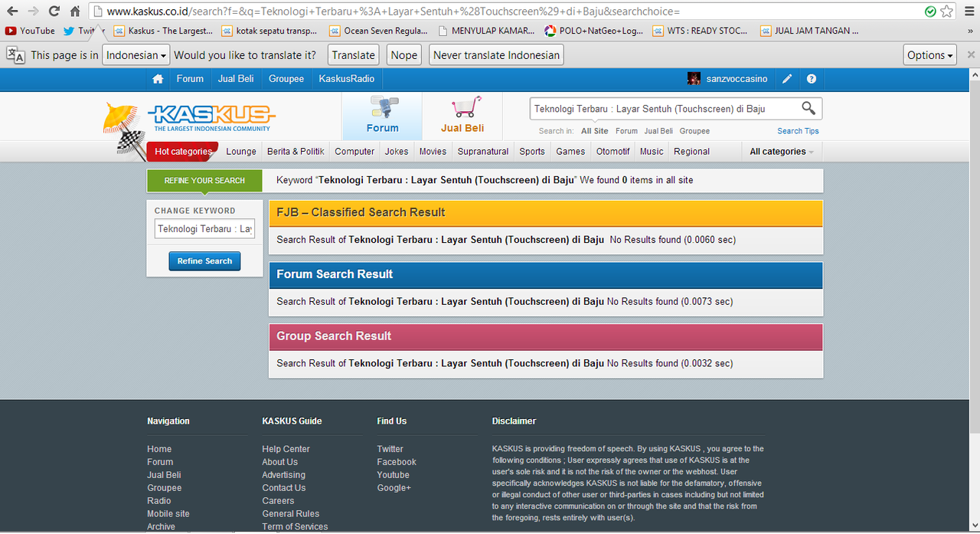The width and height of the screenshot is (980, 534).
Task: Open JUAL JAM TANGAN bookmark
Action: coord(810,31)
